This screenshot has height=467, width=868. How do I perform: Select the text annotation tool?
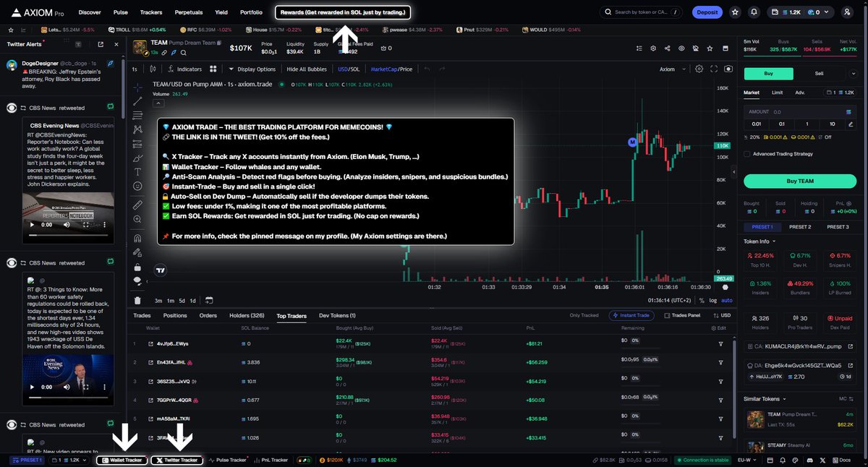point(137,172)
